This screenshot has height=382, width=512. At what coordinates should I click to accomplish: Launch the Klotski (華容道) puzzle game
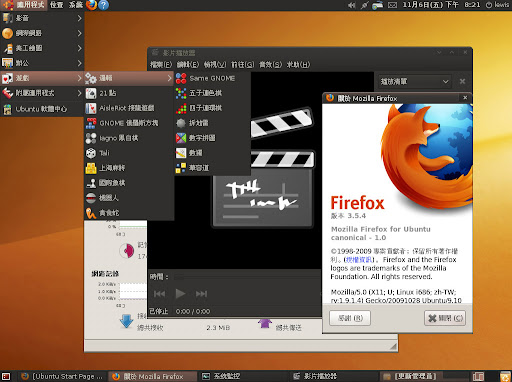click(212, 168)
